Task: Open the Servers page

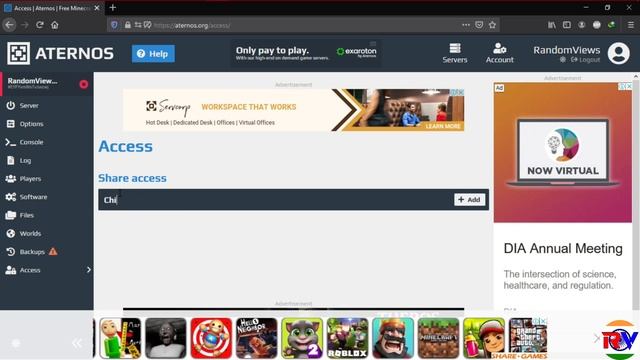Action: point(455,53)
